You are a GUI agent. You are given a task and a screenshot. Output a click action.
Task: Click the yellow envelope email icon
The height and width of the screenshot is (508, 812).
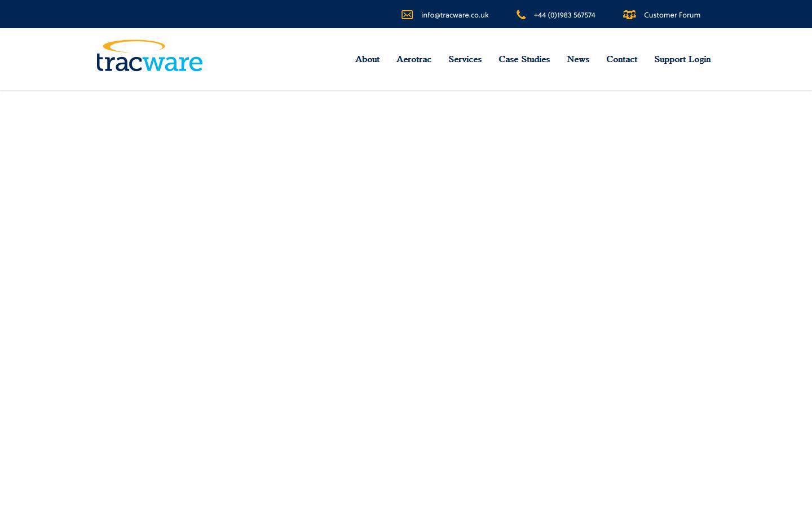pos(407,15)
